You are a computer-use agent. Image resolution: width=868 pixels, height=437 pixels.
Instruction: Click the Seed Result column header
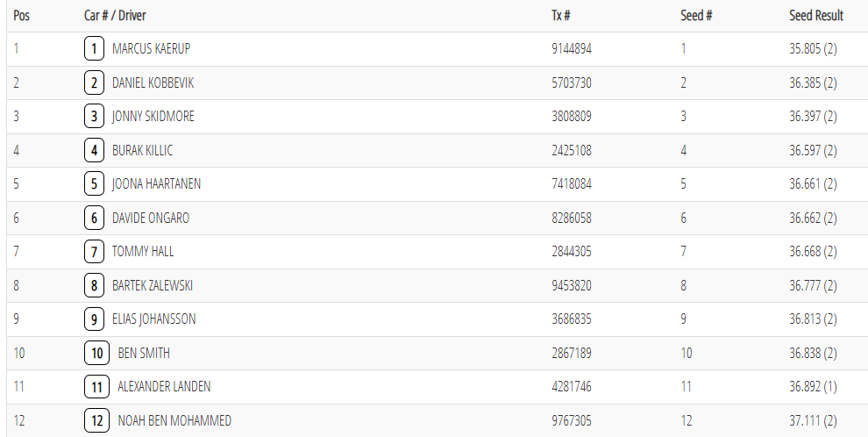815,16
